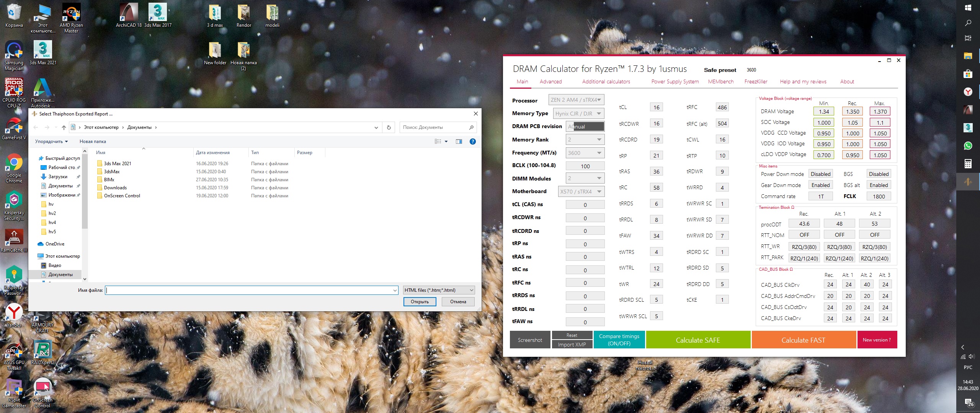Click the Имя файла text input field
980x413 pixels.
tap(249, 290)
